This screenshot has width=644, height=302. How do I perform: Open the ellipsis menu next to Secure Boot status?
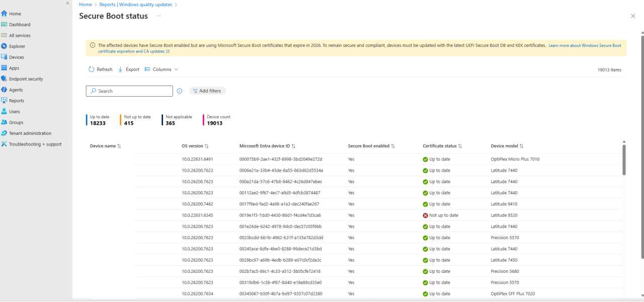click(158, 16)
